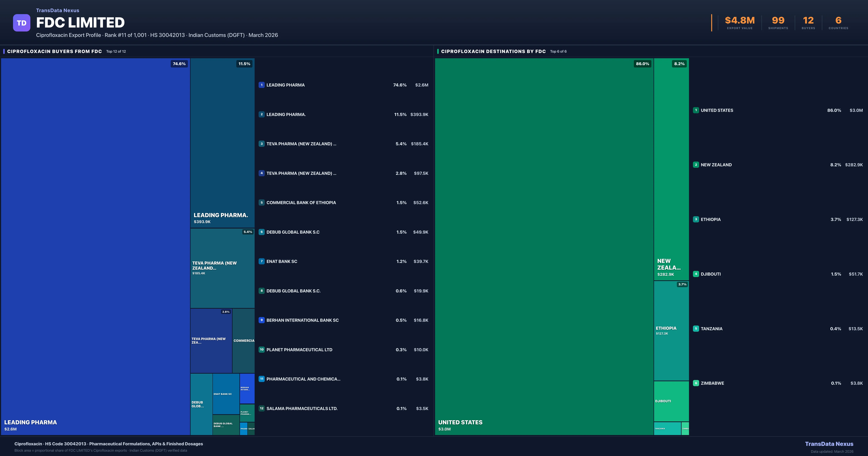The height and width of the screenshot is (456, 868).
Task: Click rank badge 4 beside DJIBOUTI
Action: tap(696, 274)
